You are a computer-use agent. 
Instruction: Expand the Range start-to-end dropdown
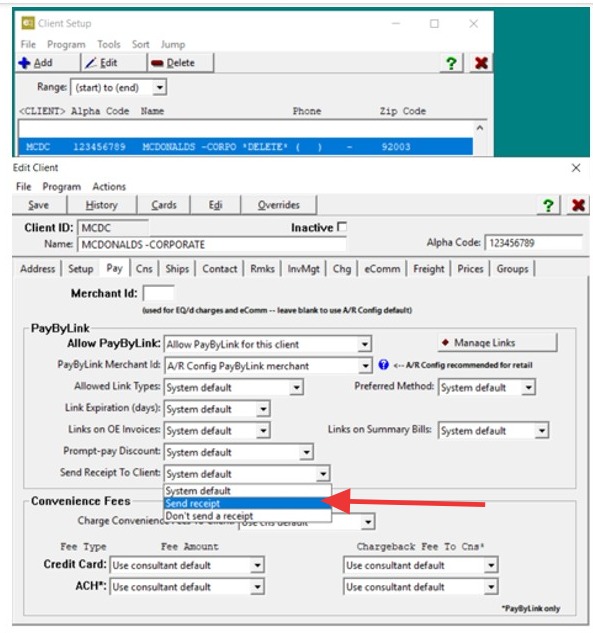coord(160,87)
